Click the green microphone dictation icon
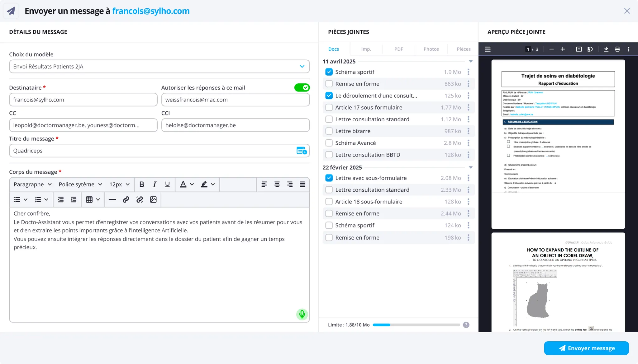Viewport: 638px width, 364px height. [x=302, y=314]
